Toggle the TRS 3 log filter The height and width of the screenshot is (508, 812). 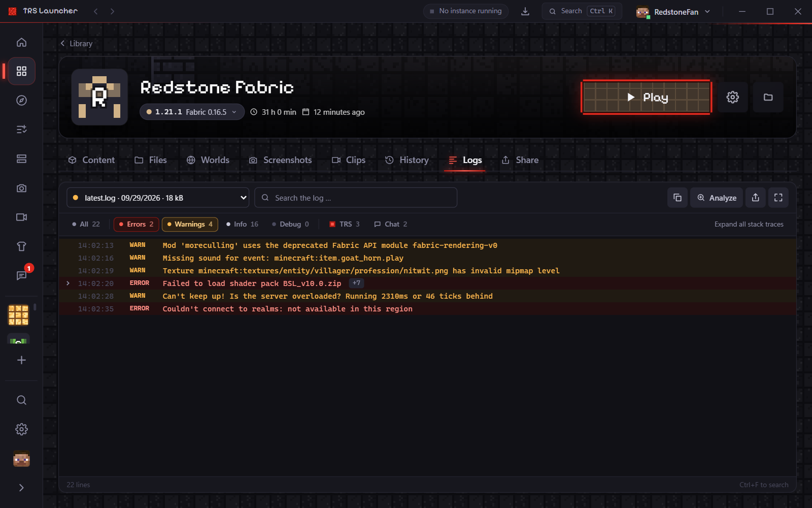pyautogui.click(x=345, y=224)
